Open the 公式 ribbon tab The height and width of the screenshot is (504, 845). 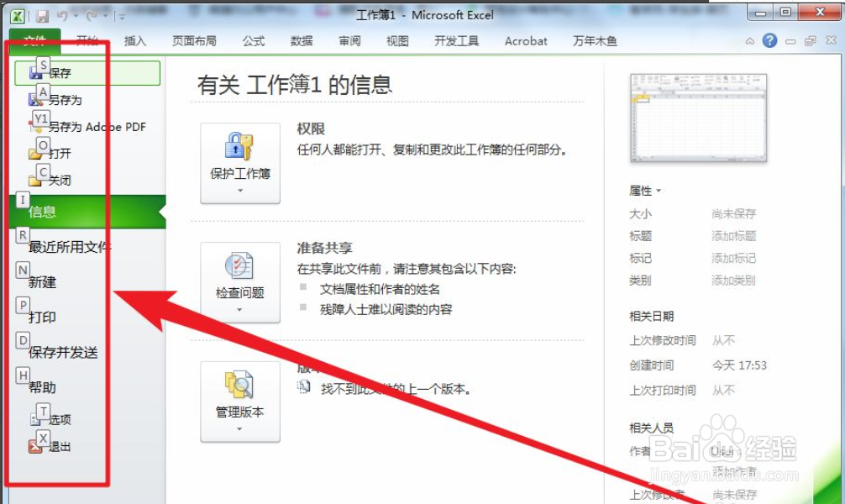coord(254,41)
